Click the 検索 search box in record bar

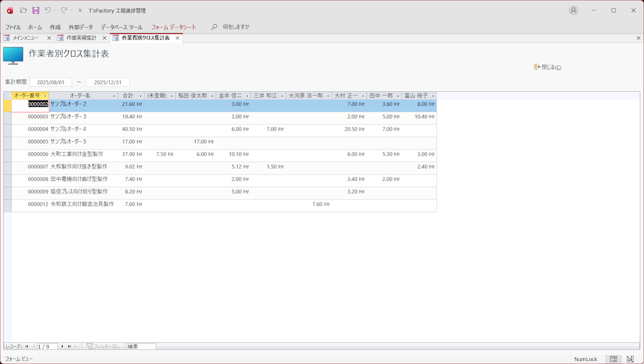tap(141, 346)
